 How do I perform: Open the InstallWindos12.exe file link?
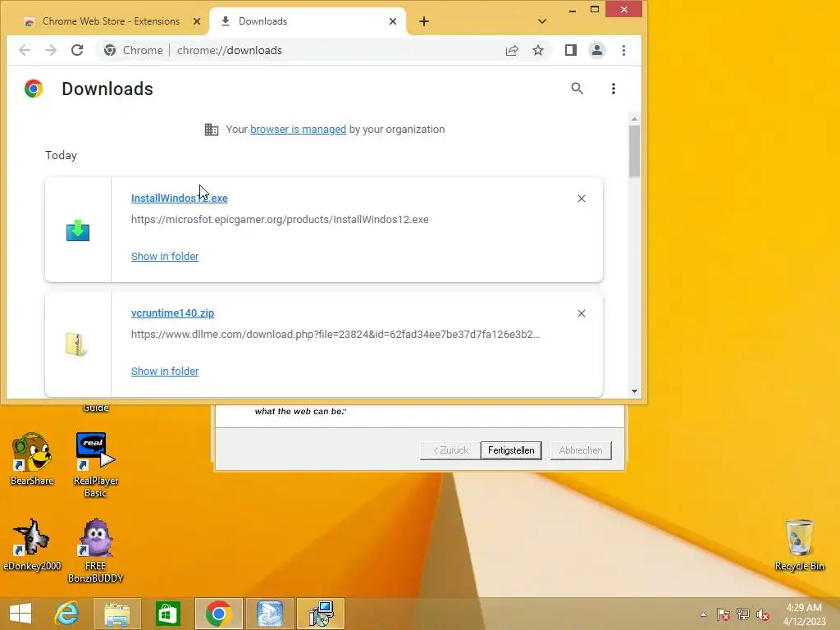click(180, 199)
